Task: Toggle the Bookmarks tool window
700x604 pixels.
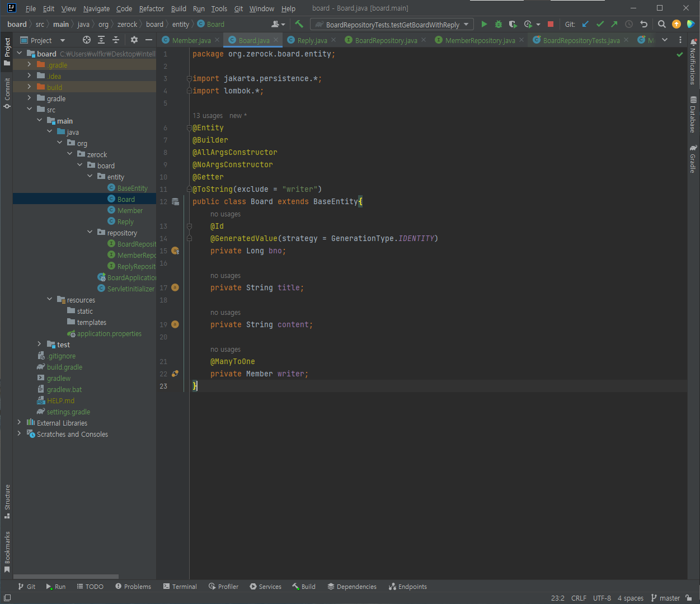Action: point(7,553)
